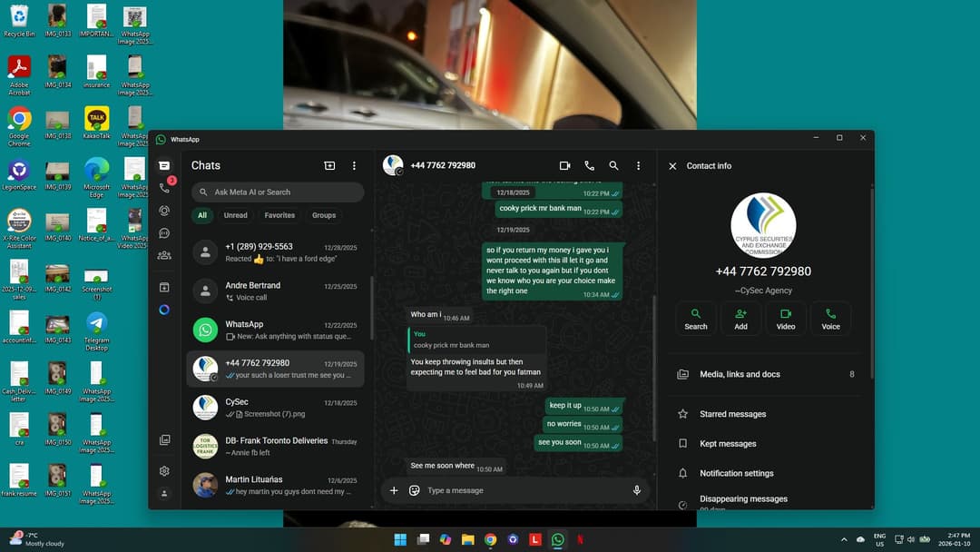Click the Ask Meta AI or Search field
The height and width of the screenshot is (552, 980).
[x=278, y=192]
